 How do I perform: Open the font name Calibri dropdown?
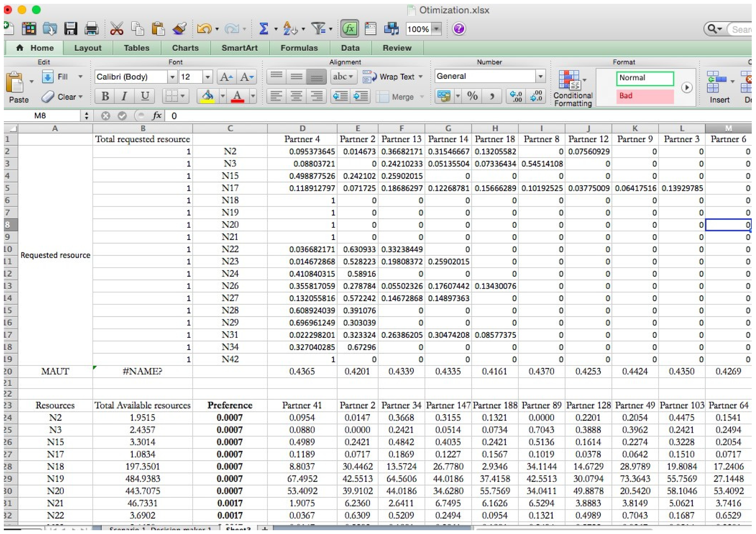172,77
